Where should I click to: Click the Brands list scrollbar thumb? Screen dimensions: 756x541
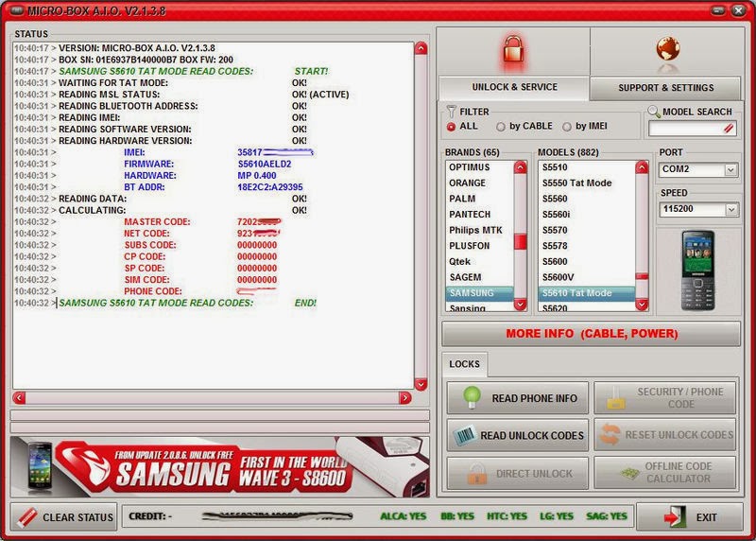(x=521, y=241)
